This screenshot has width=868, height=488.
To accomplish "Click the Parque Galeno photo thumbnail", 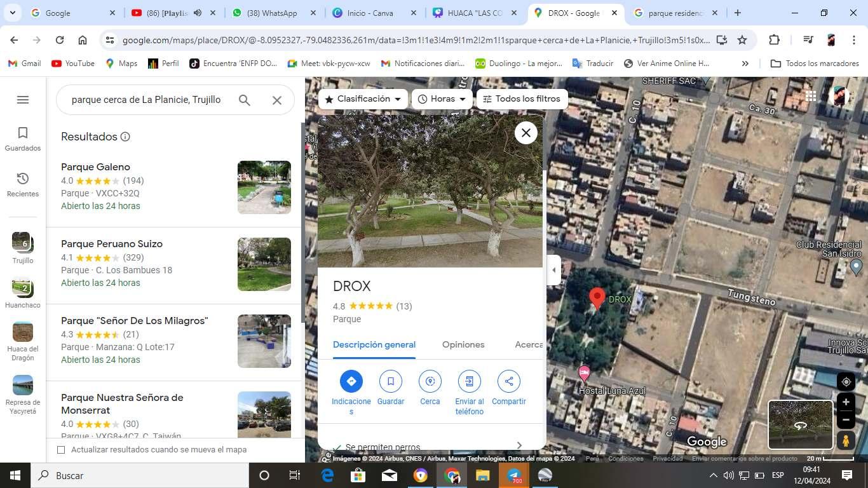I will tap(264, 187).
